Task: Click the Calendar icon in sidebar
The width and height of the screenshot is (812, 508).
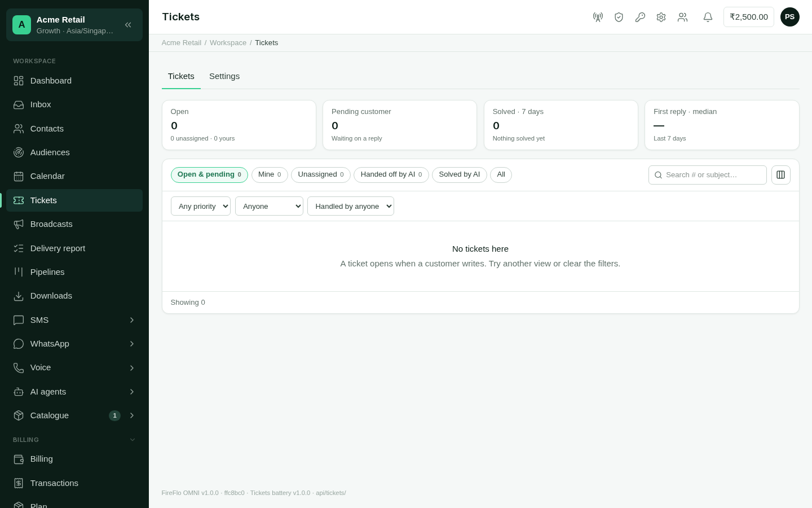Action: coord(19,176)
